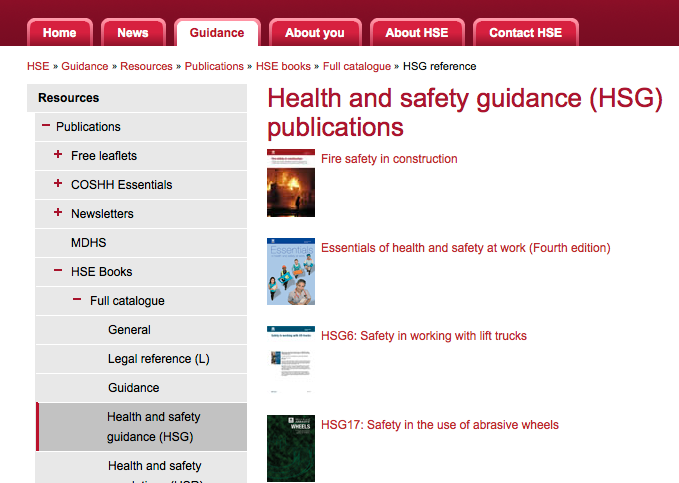The width and height of the screenshot is (679, 483).
Task: Click HSG17 abrasive wheels cover thumbnail
Action: point(291,448)
